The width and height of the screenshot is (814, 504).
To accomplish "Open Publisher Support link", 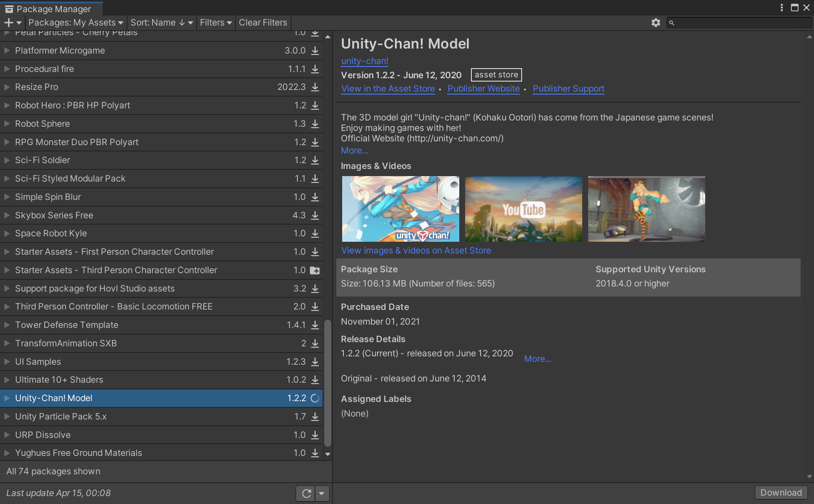I will point(568,89).
